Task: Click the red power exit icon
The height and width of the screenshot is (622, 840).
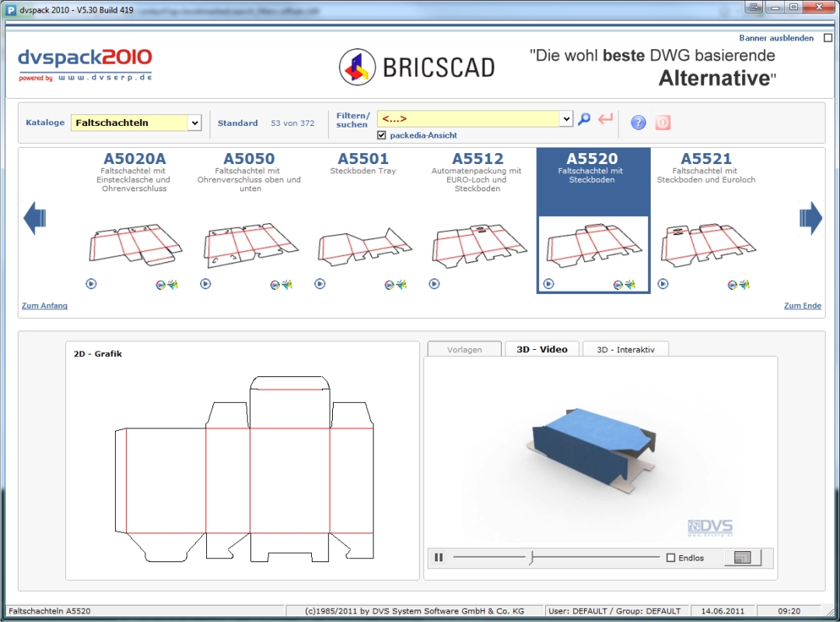Action: click(663, 122)
